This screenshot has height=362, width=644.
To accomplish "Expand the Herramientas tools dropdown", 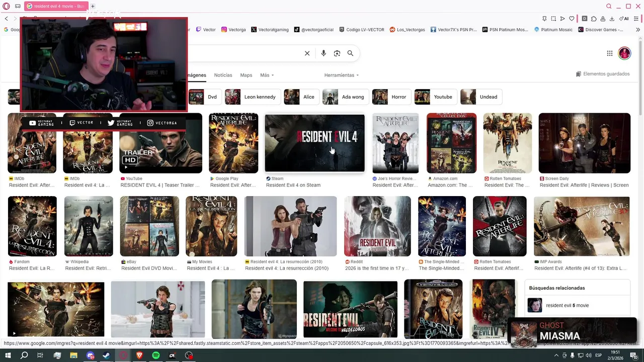I will pos(342,75).
